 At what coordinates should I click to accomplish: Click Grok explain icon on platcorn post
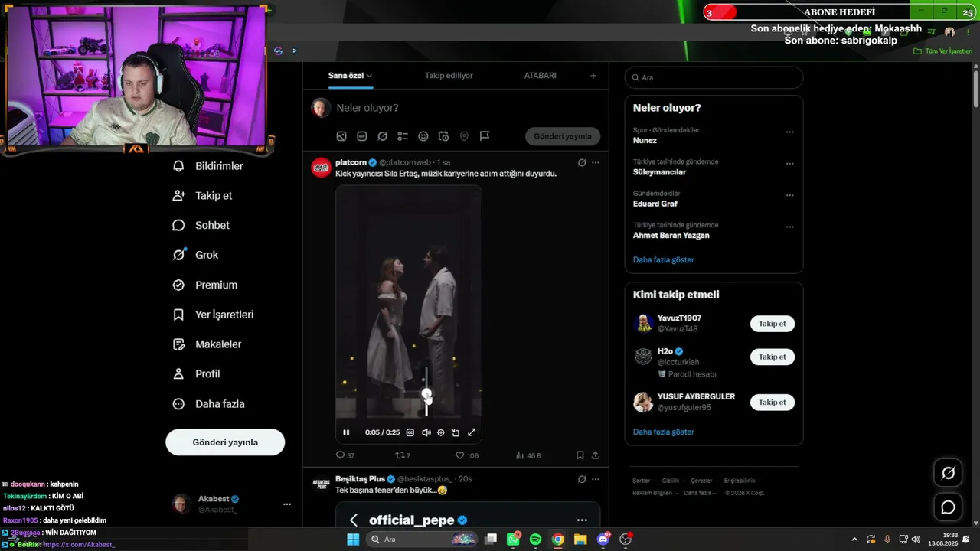(582, 163)
